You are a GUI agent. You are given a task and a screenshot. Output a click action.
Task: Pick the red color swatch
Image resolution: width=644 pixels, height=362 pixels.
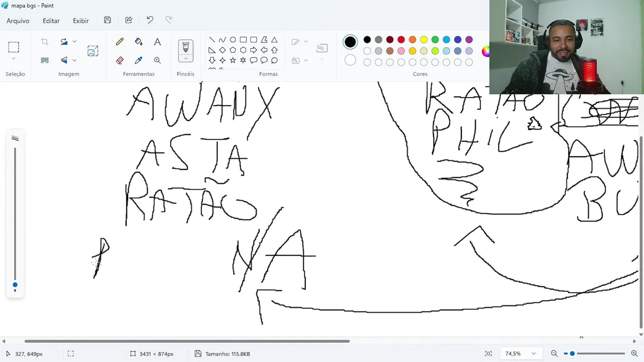401,40
